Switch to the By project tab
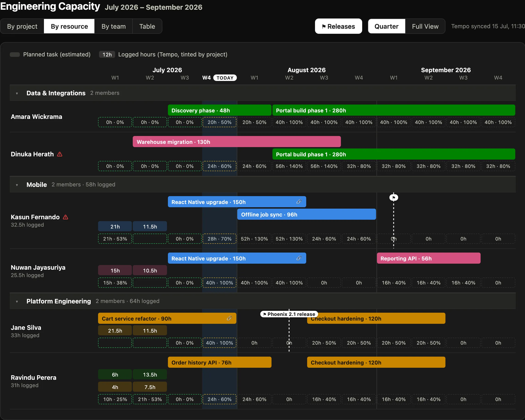 (22, 26)
